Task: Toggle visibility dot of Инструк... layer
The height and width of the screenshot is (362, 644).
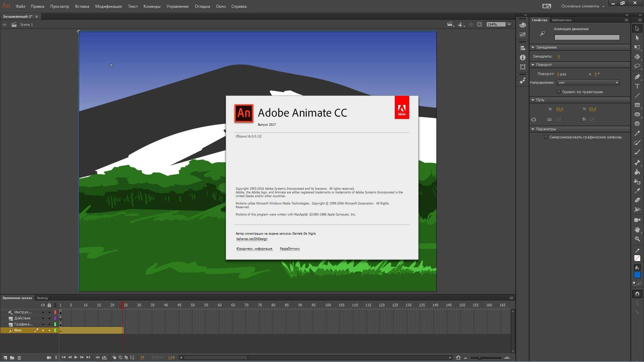Action: pyautogui.click(x=43, y=312)
